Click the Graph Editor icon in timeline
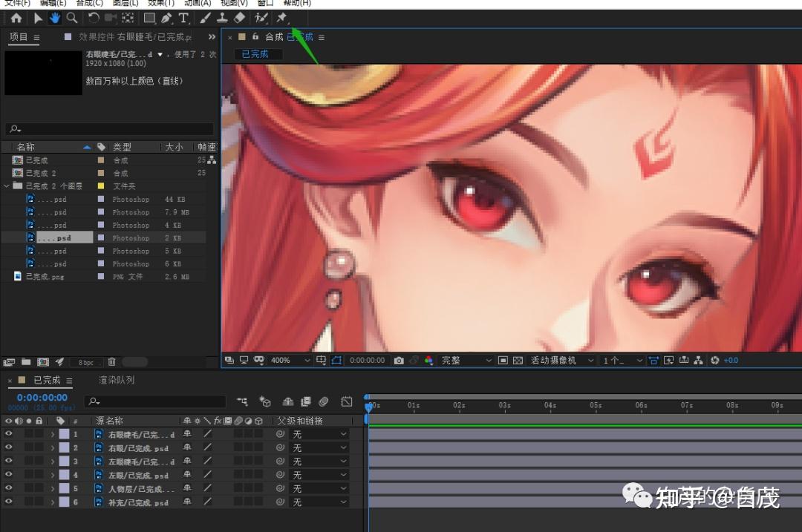This screenshot has height=532, width=802. click(346, 401)
